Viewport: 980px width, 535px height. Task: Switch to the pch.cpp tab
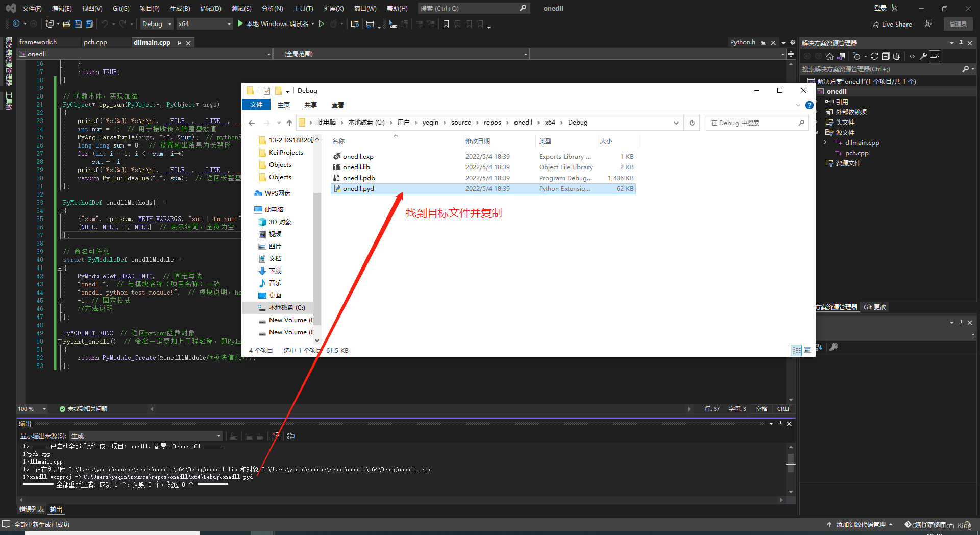pos(95,42)
